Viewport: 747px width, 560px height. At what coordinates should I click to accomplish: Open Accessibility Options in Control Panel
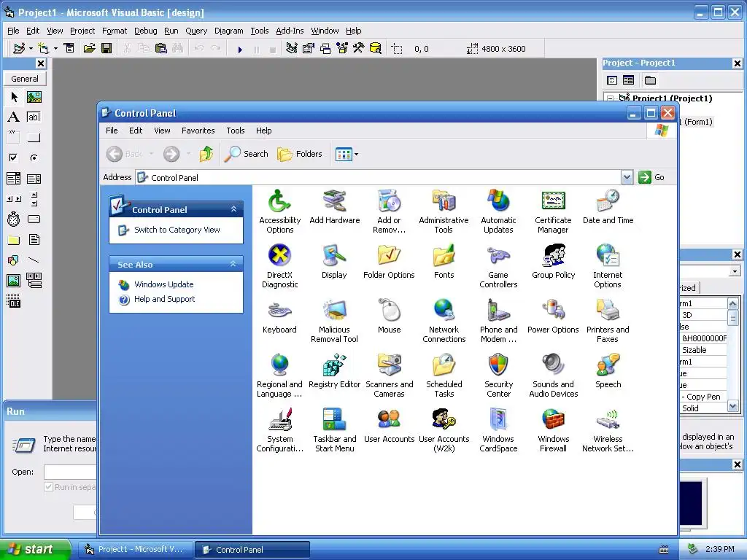(x=279, y=211)
